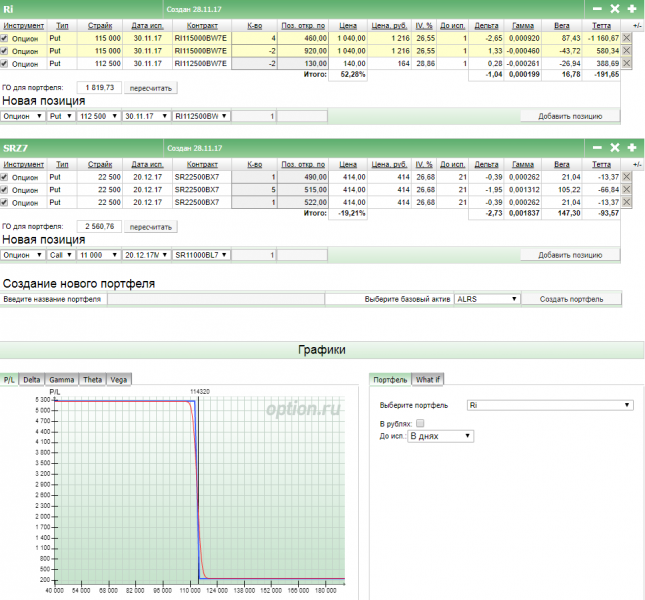645x600 pixels.
Task: Open the What if tab
Action: 427,380
